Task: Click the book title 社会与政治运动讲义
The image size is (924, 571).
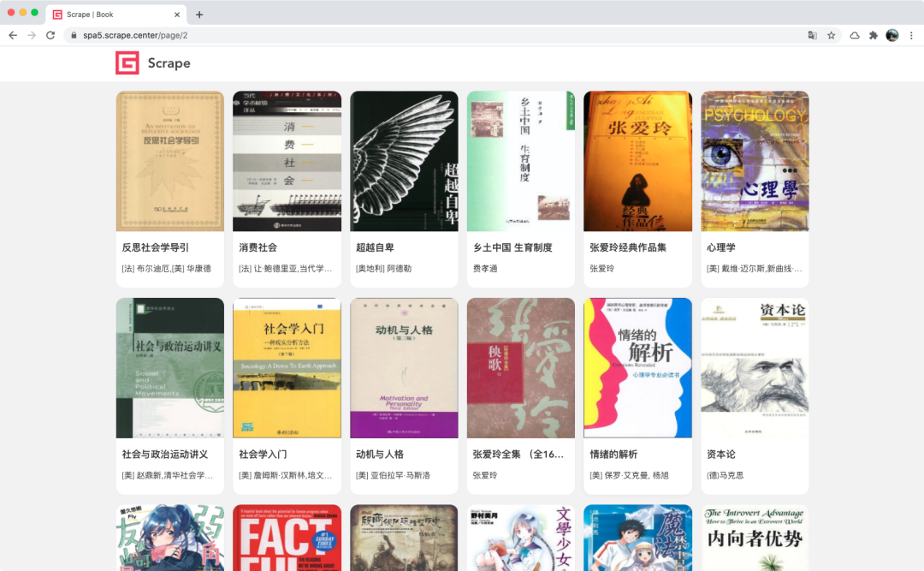Action: click(x=165, y=455)
